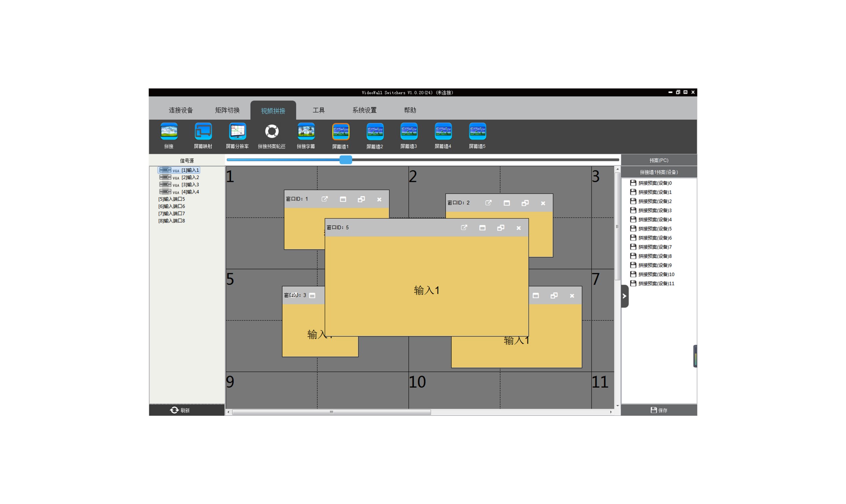Select the 拼接墙1预案(设备) header
Screen dimensions: 846x504
coord(659,172)
